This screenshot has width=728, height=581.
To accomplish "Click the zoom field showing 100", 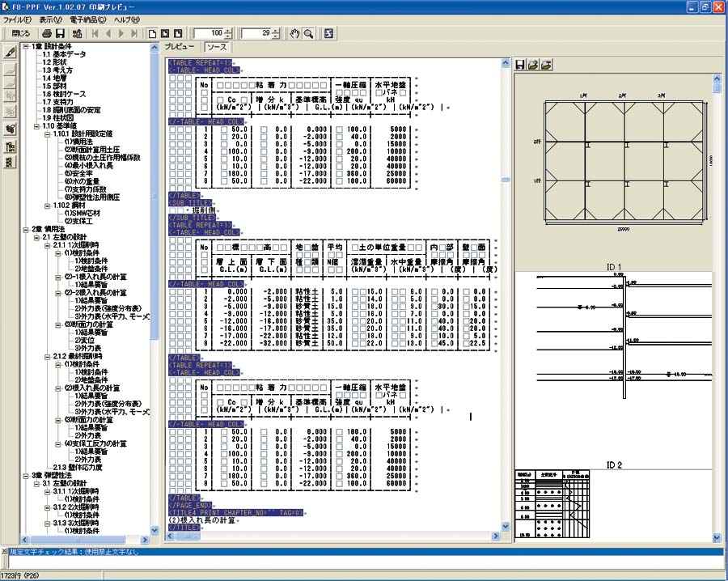I will [x=209, y=33].
